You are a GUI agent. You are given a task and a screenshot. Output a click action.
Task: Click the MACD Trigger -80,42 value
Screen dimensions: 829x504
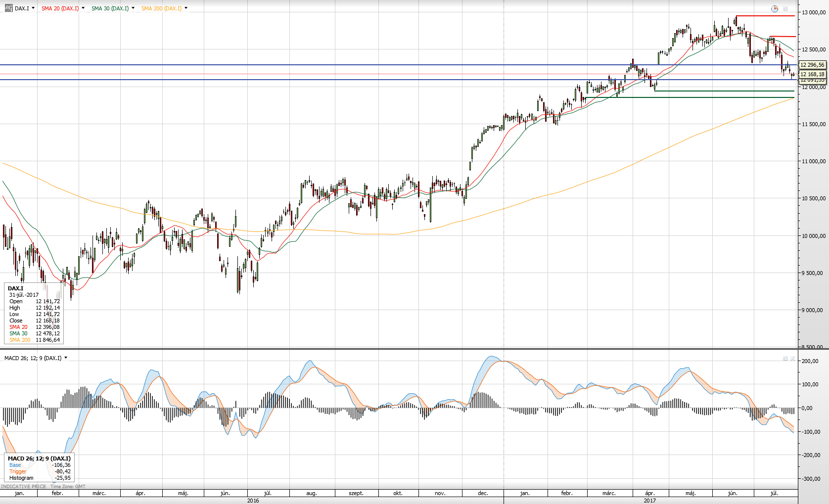point(62,471)
